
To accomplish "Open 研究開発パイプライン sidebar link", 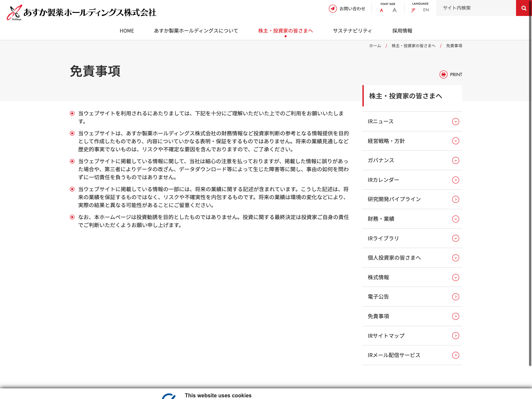I will (394, 199).
